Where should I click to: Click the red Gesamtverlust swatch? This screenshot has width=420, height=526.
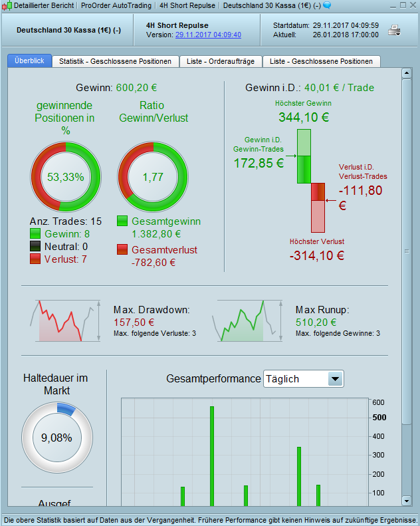coord(122,249)
